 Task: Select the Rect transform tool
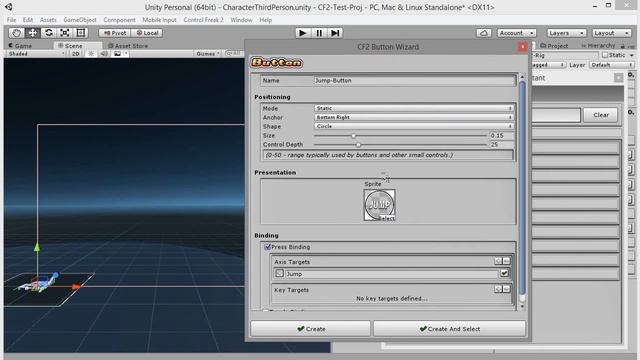pyautogui.click(x=81, y=33)
